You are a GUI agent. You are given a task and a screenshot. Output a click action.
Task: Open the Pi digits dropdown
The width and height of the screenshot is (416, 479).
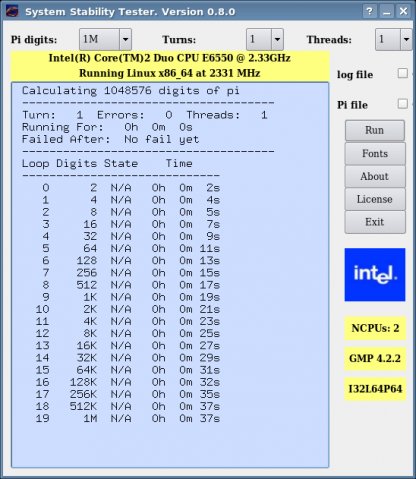pos(105,39)
